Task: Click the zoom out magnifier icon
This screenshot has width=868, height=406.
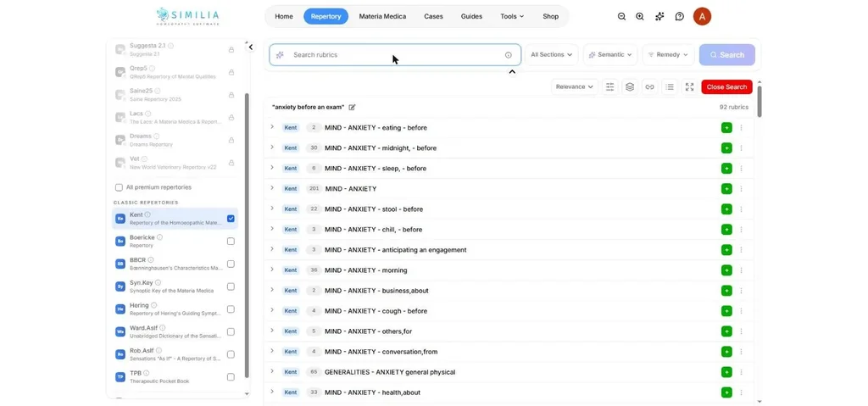Action: [621, 17]
